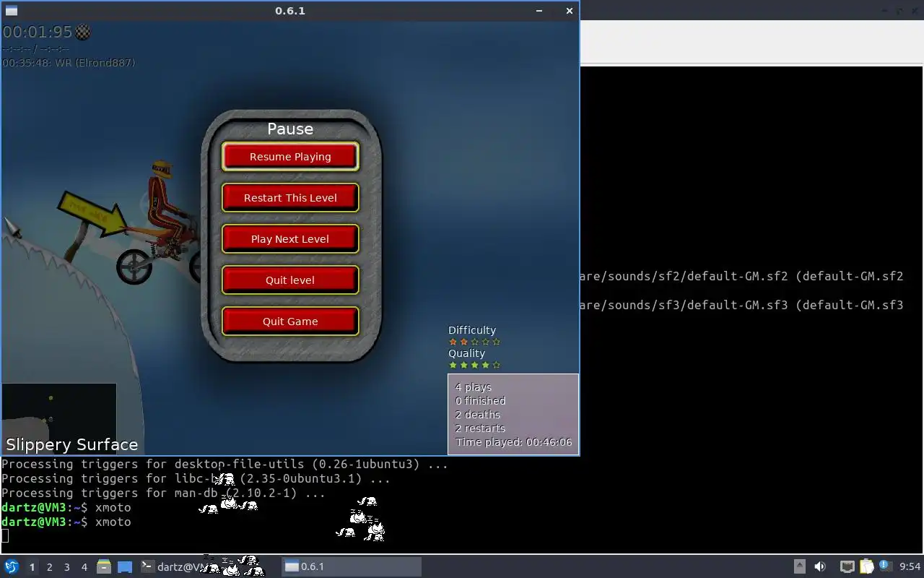Click the checkered flag timer icon

coord(84,32)
